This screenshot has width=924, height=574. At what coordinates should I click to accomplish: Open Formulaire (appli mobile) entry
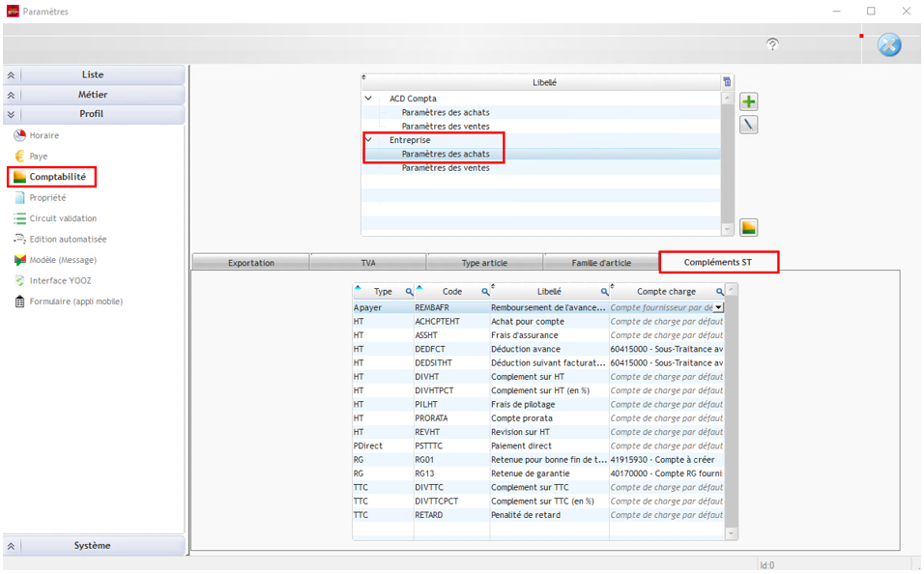coord(75,301)
